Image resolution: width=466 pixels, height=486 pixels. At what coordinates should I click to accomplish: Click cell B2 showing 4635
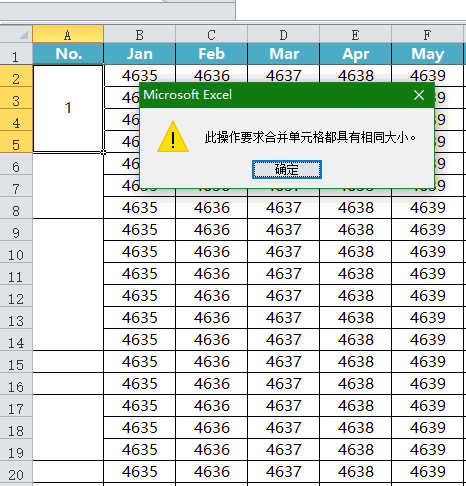coord(140,75)
